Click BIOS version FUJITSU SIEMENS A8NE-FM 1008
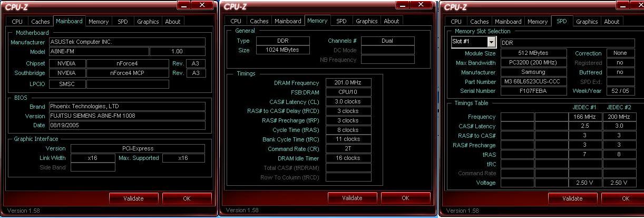The image size is (644, 218). click(x=127, y=116)
